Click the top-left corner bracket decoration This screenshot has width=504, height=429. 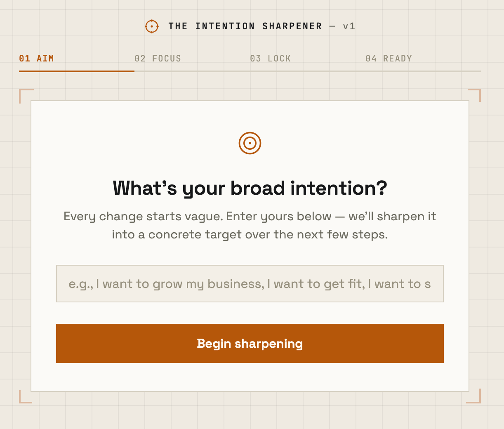[26, 96]
